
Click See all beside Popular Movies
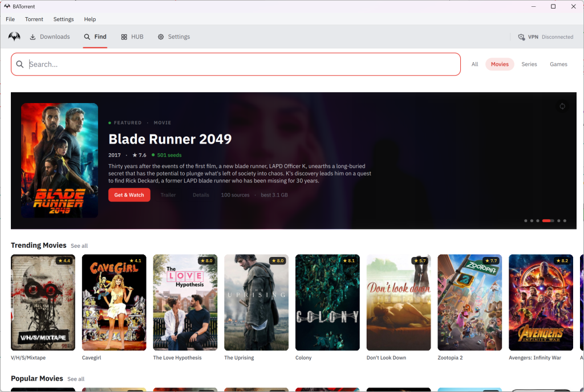pos(76,379)
